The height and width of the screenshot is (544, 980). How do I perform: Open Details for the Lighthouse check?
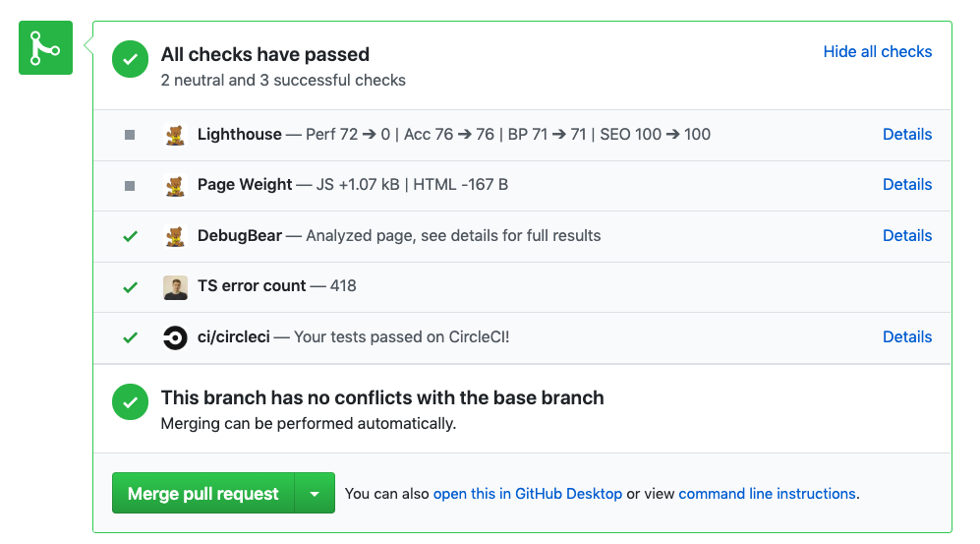click(x=907, y=135)
